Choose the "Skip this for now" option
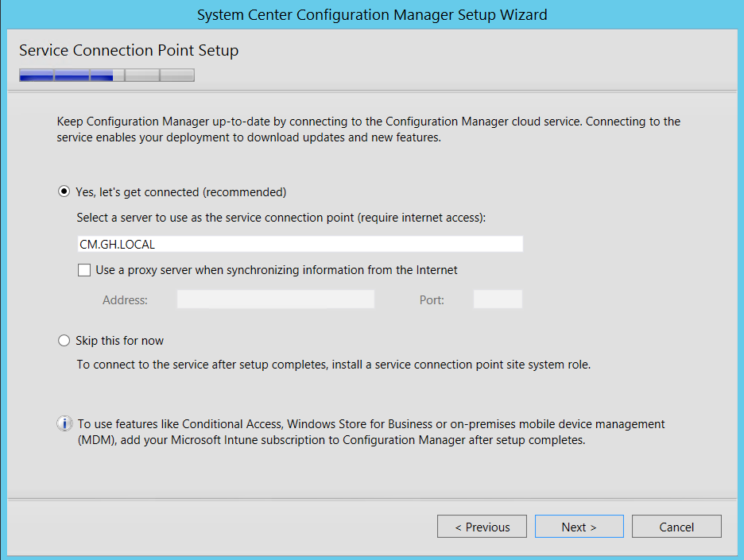The width and height of the screenshot is (744, 560). [x=64, y=340]
